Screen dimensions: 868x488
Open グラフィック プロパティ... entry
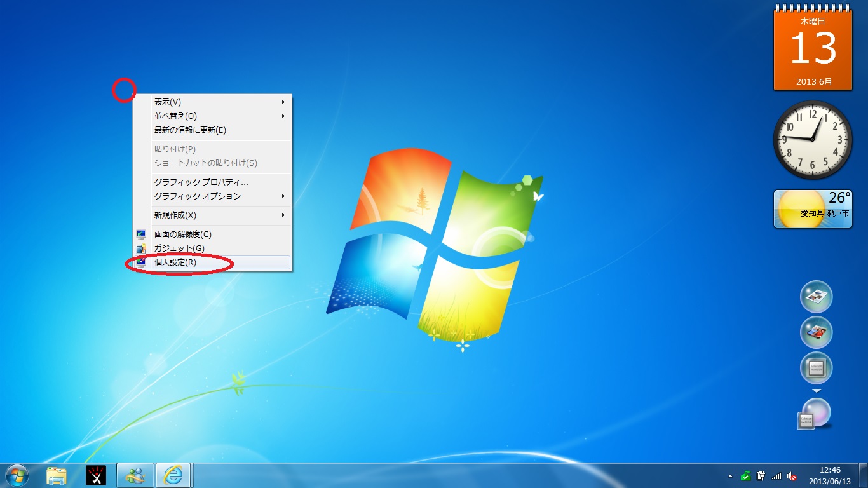coord(212,182)
